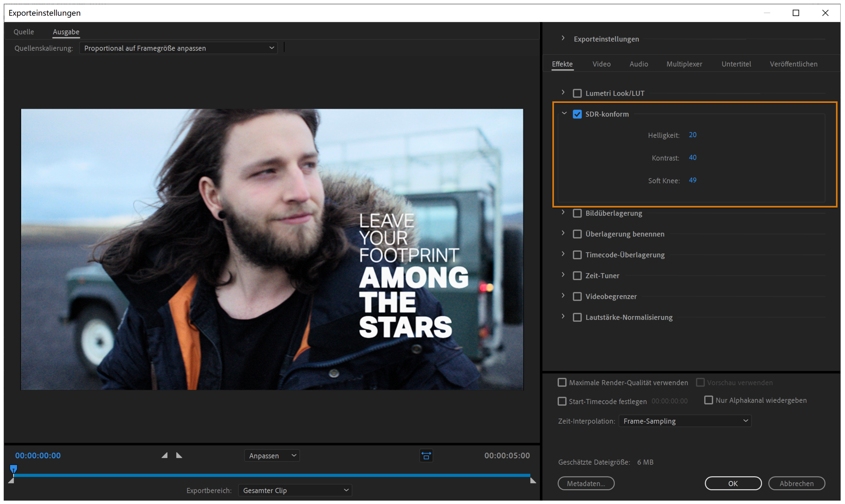The height and width of the screenshot is (504, 845).
Task: Enable Maximale Render-Qualität verwenden
Action: (x=562, y=382)
